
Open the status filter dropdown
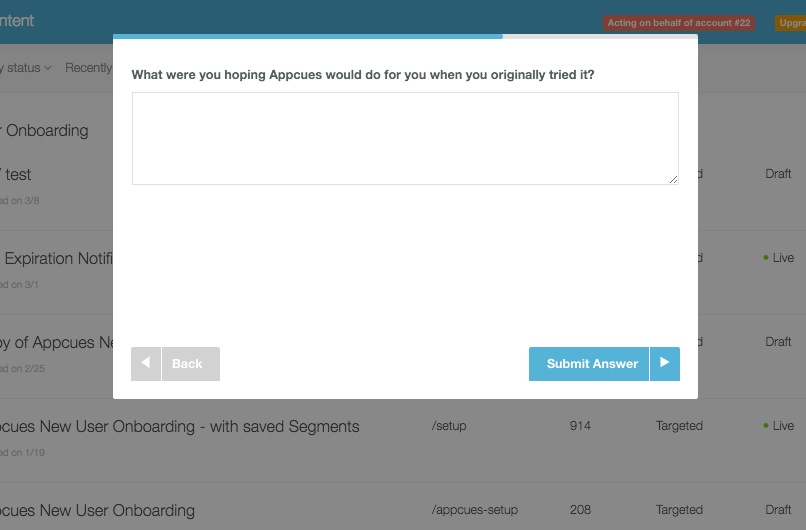[26, 68]
